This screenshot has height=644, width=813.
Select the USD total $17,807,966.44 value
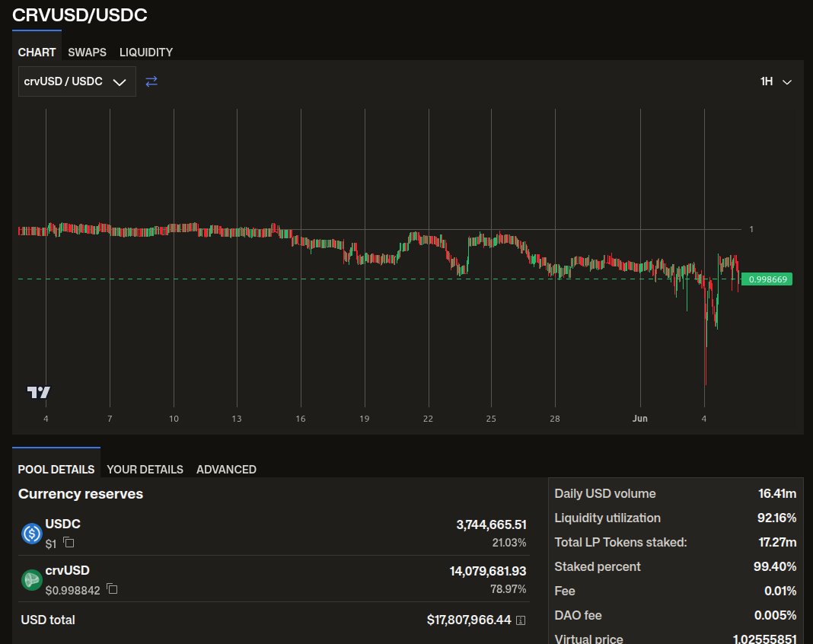point(469,620)
